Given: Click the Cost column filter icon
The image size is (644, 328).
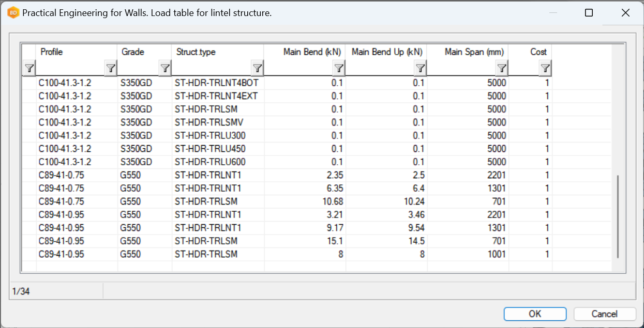Looking at the screenshot, I should [x=545, y=68].
